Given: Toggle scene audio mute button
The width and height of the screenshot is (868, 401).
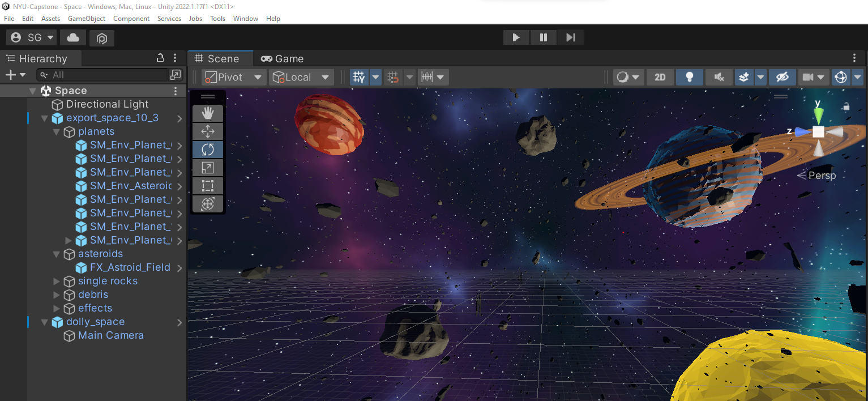Looking at the screenshot, I should click(x=719, y=77).
